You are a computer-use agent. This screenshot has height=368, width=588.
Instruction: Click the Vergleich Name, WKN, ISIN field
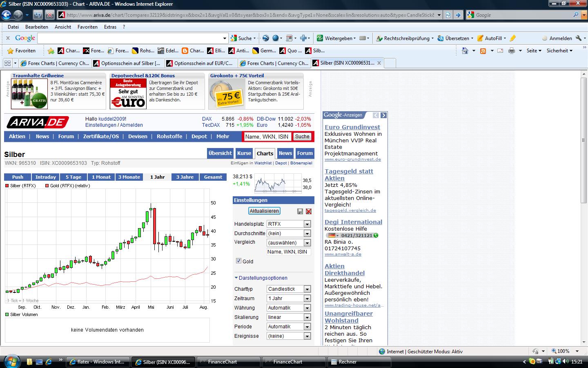[289, 252]
